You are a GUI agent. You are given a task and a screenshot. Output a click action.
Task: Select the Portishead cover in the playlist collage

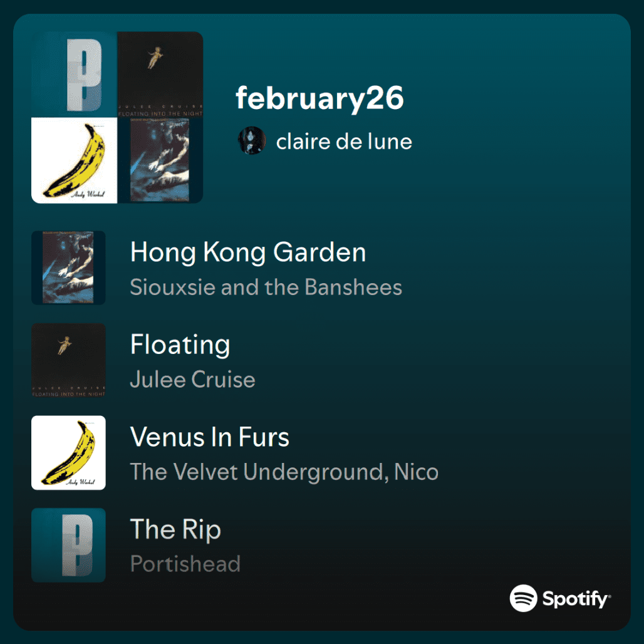point(75,75)
